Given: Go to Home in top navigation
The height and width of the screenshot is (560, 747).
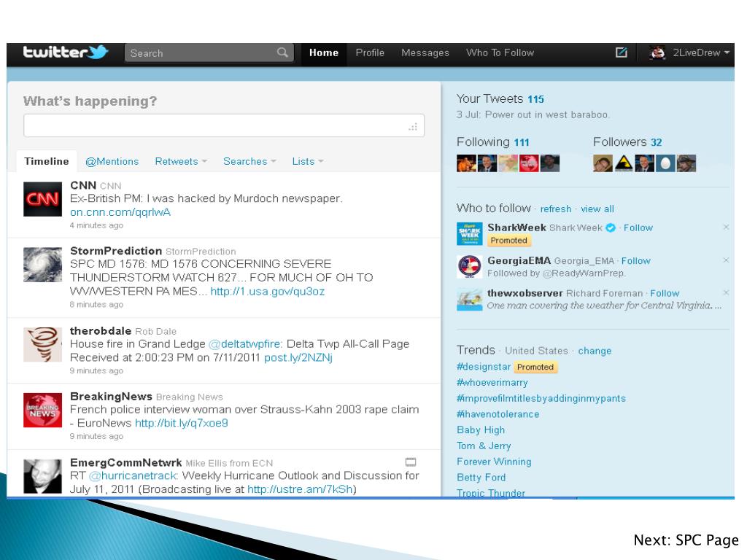Looking at the screenshot, I should pyautogui.click(x=323, y=52).
